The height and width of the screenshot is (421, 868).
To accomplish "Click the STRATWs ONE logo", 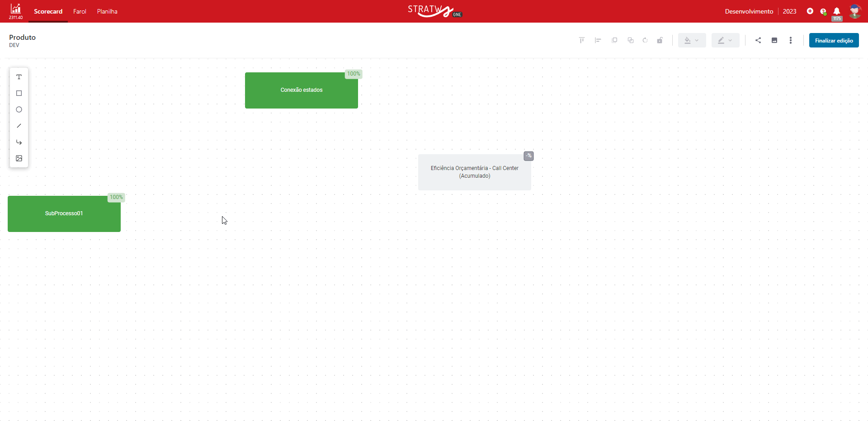I will point(434,11).
